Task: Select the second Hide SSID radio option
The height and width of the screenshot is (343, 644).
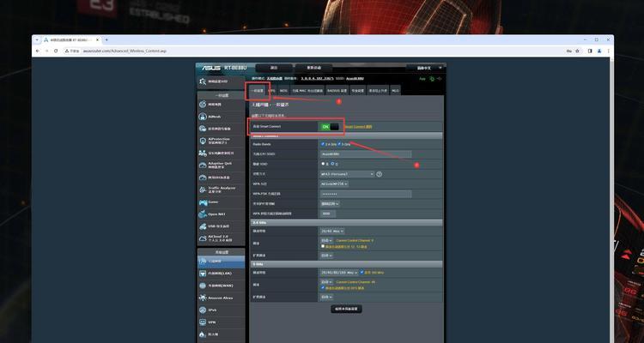Action: pyautogui.click(x=332, y=164)
